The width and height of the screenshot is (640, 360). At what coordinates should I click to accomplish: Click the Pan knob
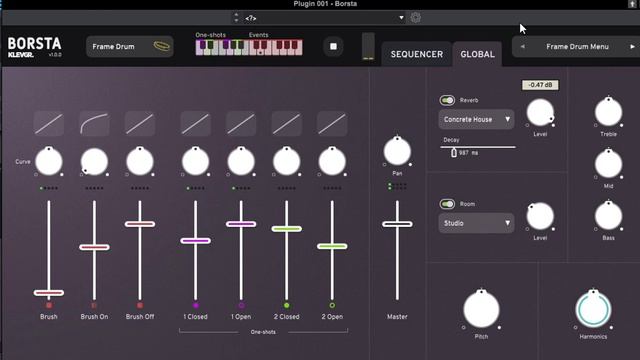pyautogui.click(x=397, y=151)
